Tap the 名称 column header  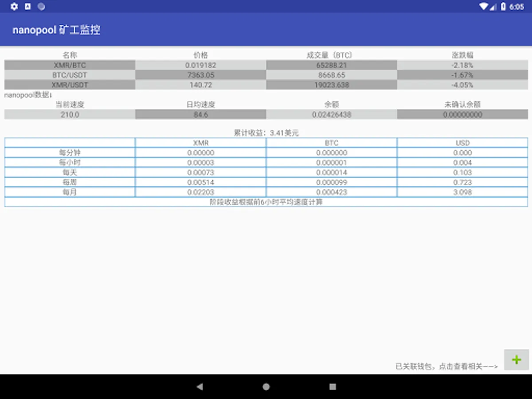pyautogui.click(x=70, y=55)
